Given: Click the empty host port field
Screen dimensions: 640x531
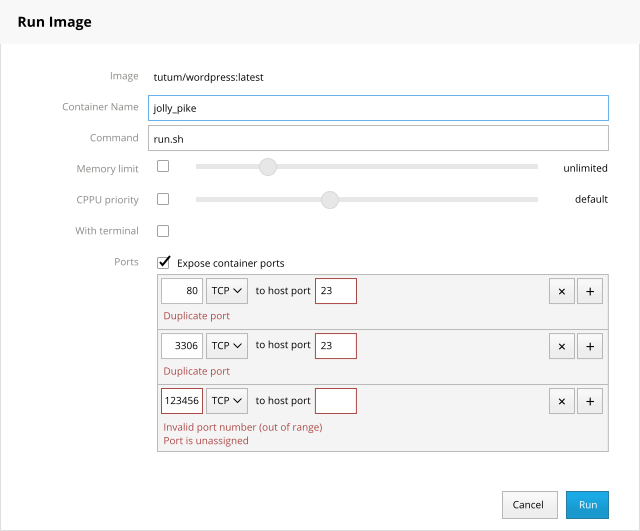Looking at the screenshot, I should click(336, 401).
